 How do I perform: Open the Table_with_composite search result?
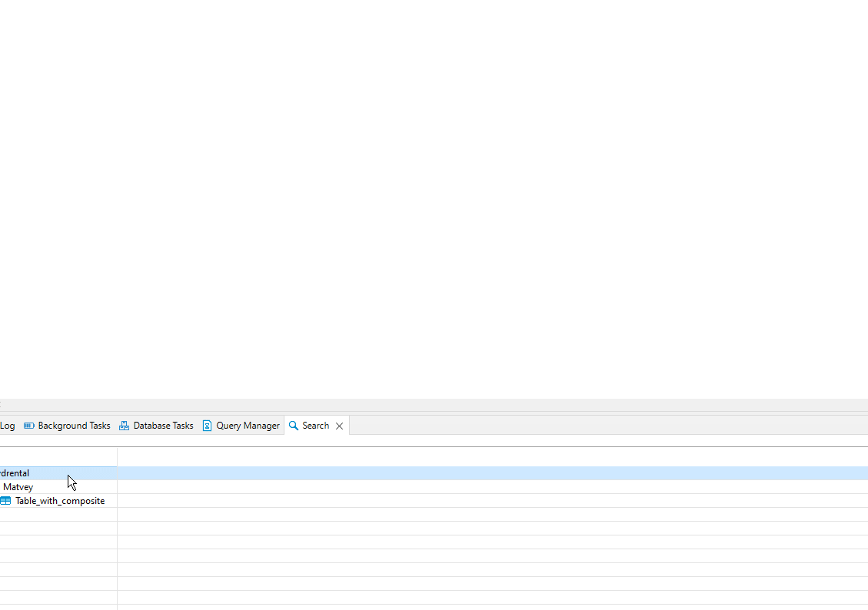point(59,500)
